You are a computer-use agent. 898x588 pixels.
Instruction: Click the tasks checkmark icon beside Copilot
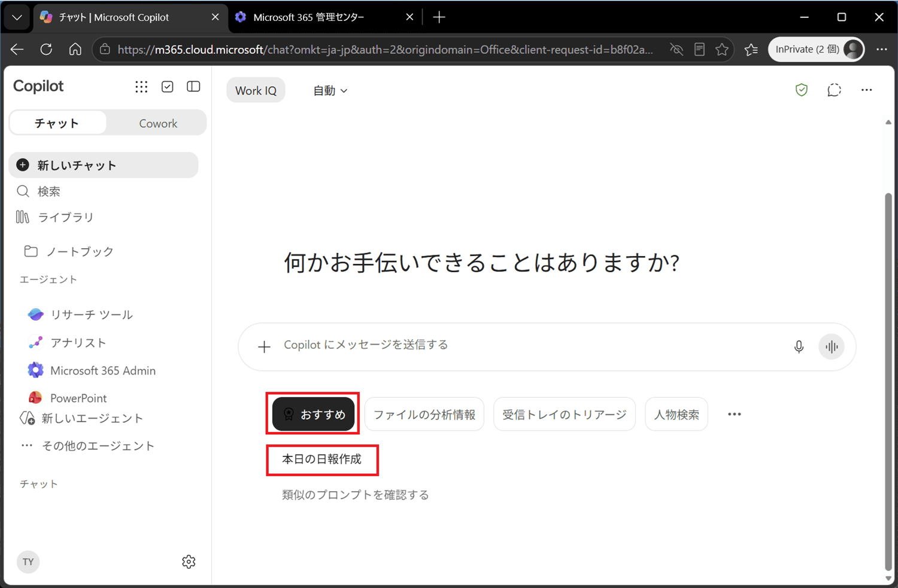[168, 87]
